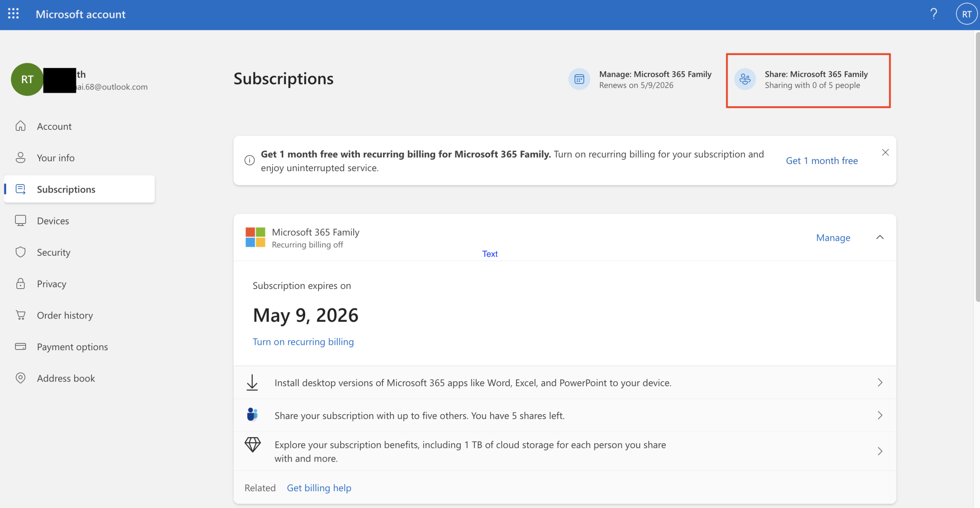Click Share your subscription with five others text
The image size is (980, 508).
click(x=420, y=415)
